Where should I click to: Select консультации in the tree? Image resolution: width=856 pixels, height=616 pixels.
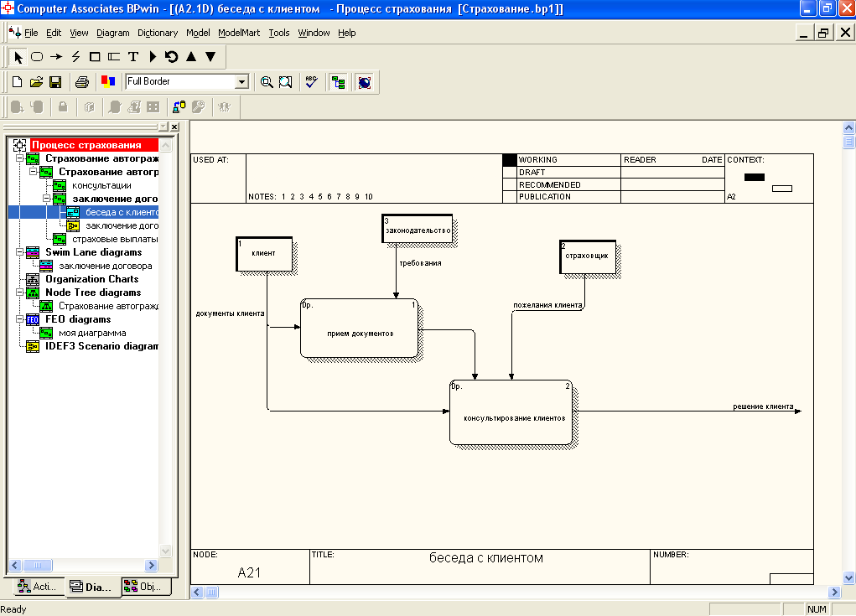point(101,185)
